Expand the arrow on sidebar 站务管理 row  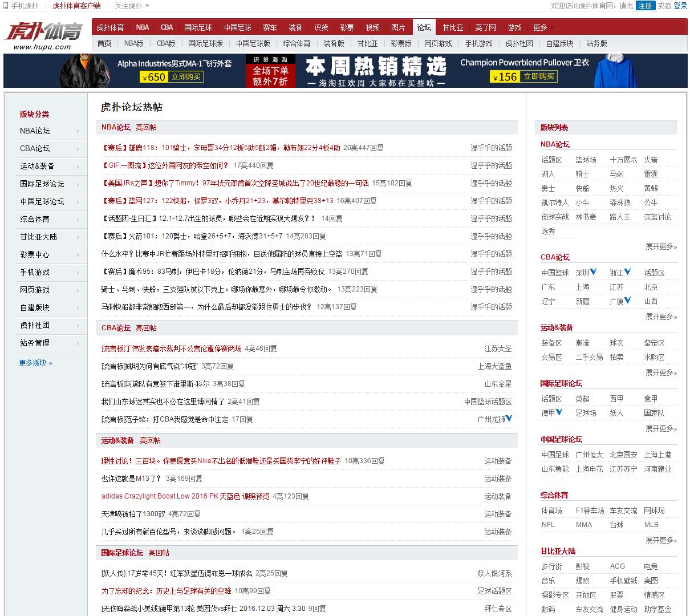78,343
